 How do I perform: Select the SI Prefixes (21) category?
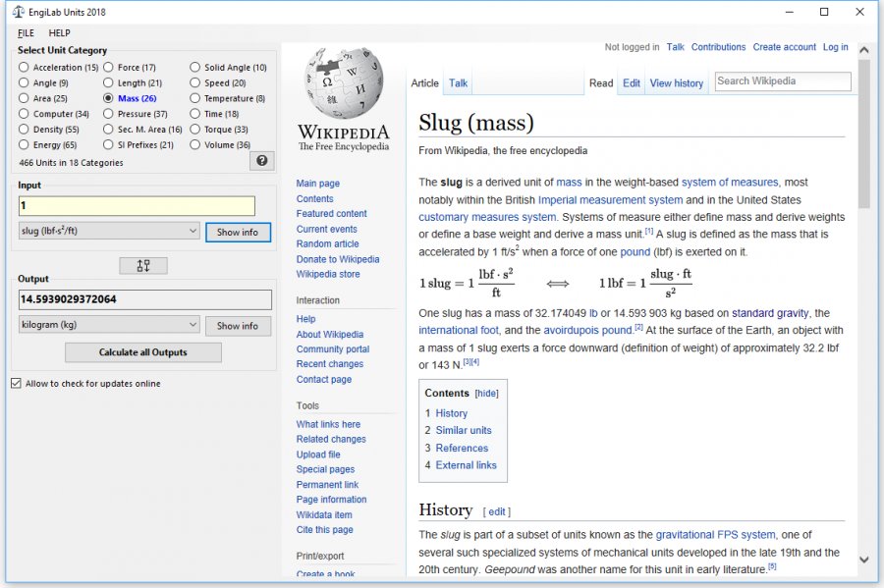[x=138, y=144]
